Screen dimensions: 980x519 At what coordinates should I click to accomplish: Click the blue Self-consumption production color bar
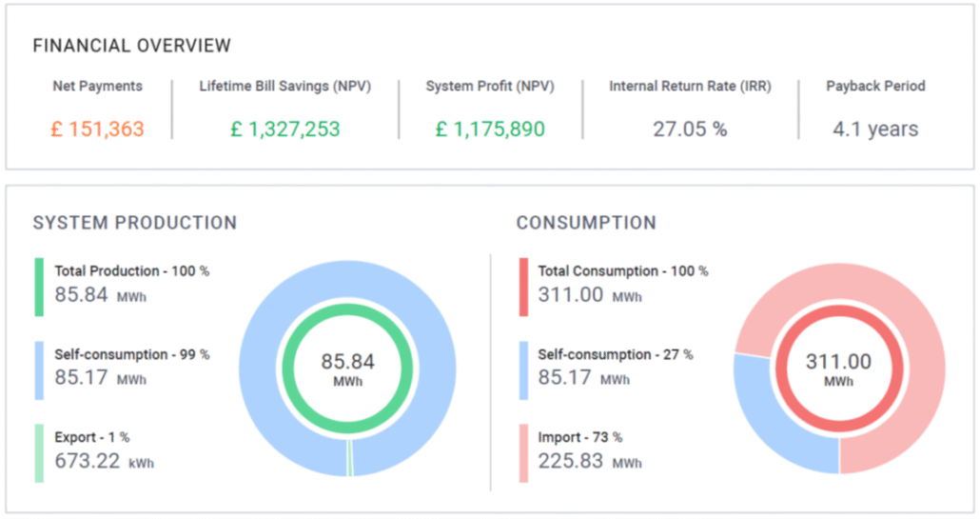pyautogui.click(x=39, y=370)
